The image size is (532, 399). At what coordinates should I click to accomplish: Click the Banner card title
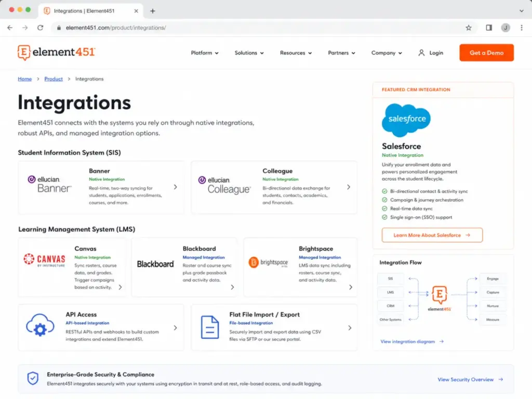[x=99, y=171]
